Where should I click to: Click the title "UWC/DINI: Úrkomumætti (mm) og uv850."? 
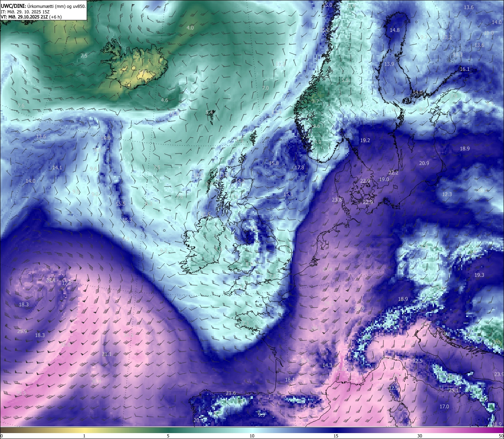pyautogui.click(x=43, y=6)
